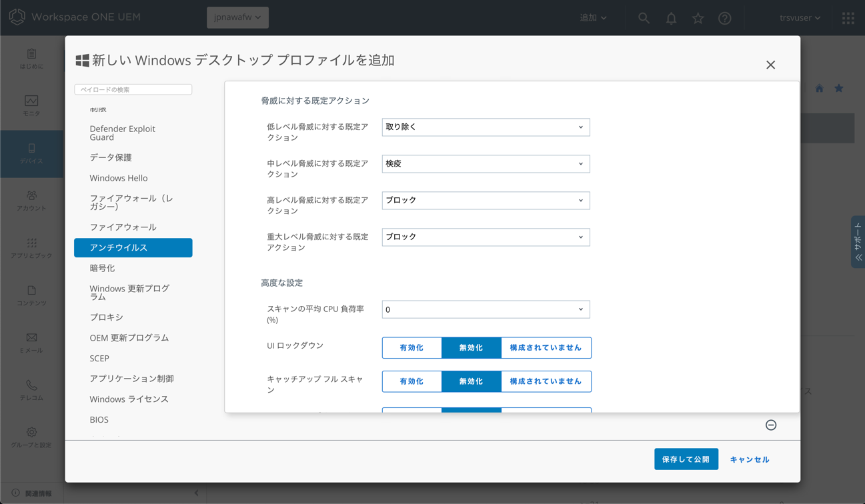
Task: Select アプリケーション制御 payload
Action: coord(133,379)
